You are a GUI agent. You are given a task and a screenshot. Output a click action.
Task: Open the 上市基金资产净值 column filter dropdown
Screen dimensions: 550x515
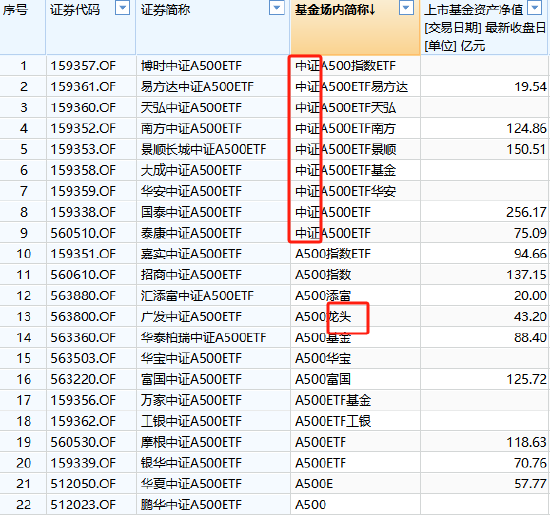[535, 7]
